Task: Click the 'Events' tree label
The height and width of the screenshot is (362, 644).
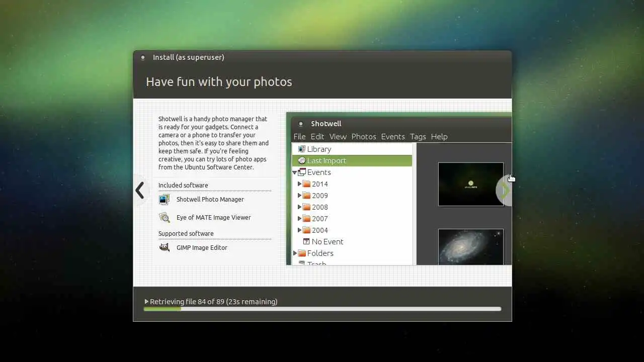Action: pos(319,172)
